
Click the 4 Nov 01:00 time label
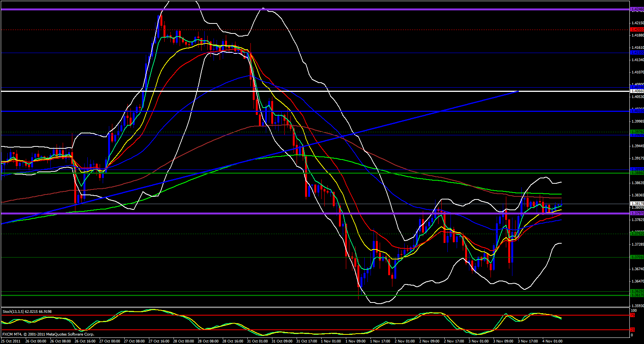552,341
